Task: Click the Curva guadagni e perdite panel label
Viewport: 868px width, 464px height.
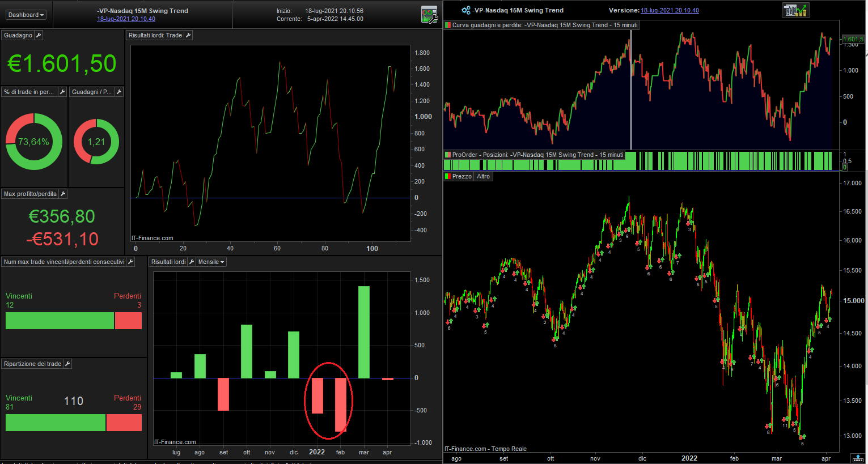Action: 545,25
